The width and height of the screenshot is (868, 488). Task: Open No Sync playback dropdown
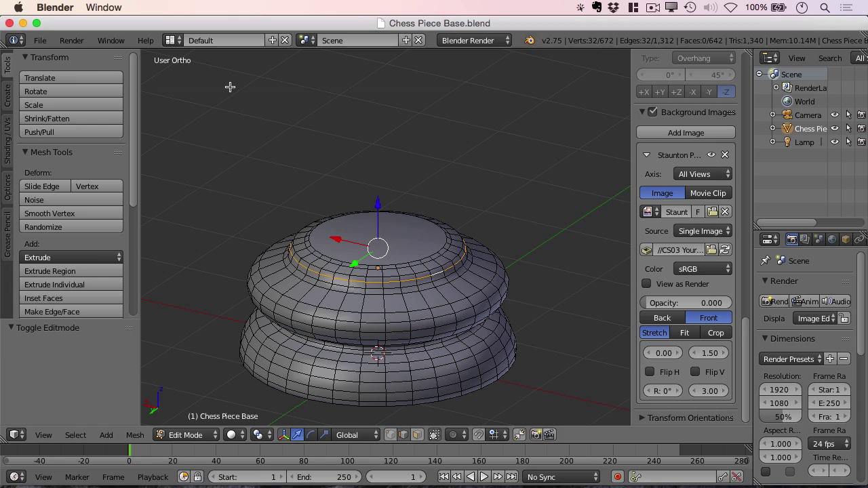tap(562, 476)
